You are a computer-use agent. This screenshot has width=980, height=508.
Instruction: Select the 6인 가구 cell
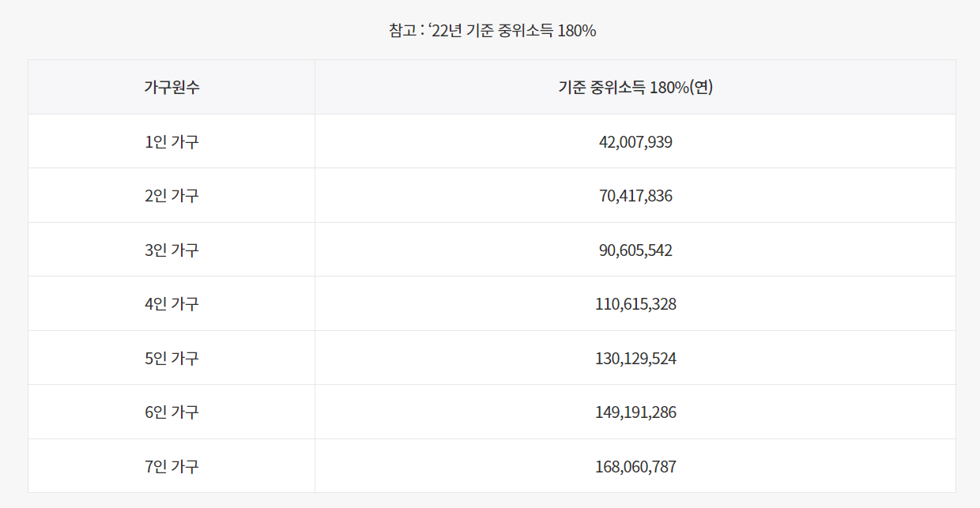(x=171, y=411)
